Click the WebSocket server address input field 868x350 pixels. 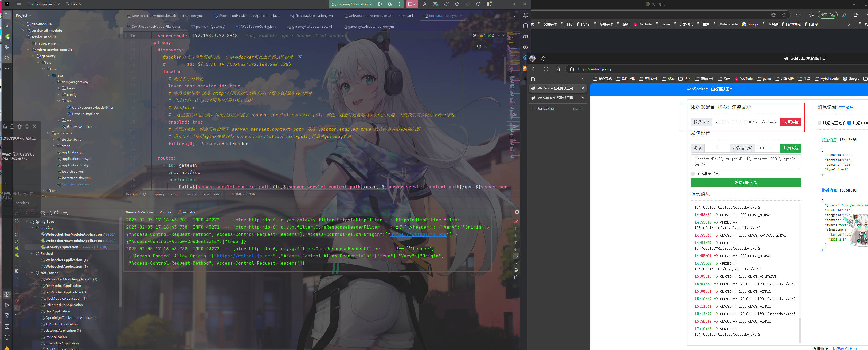[745, 122]
